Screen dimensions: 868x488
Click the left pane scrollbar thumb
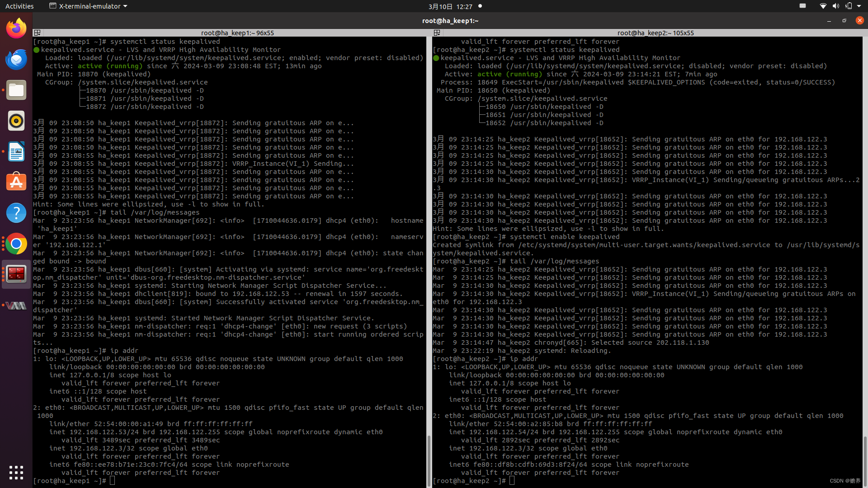pyautogui.click(x=428, y=460)
